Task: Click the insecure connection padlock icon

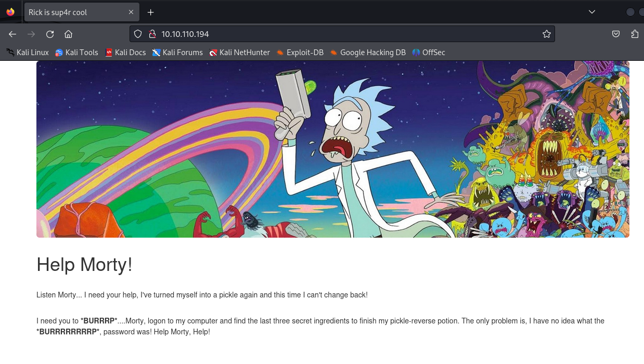Action: tap(152, 34)
